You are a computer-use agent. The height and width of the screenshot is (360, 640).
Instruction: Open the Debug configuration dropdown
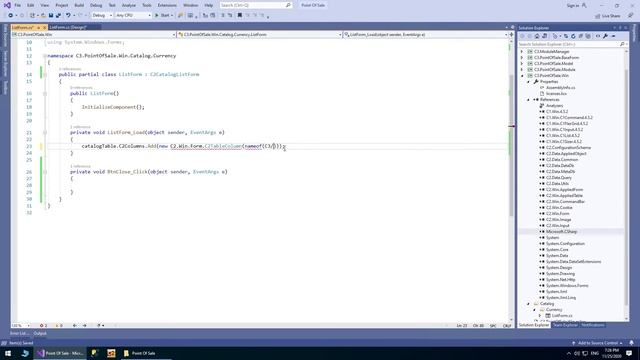tap(102, 16)
